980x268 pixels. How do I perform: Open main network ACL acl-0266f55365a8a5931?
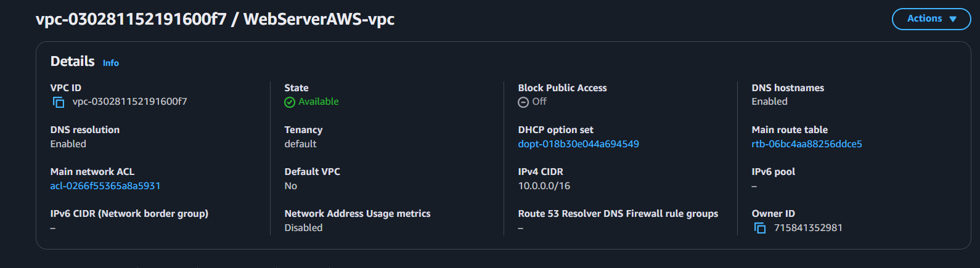pyautogui.click(x=105, y=186)
